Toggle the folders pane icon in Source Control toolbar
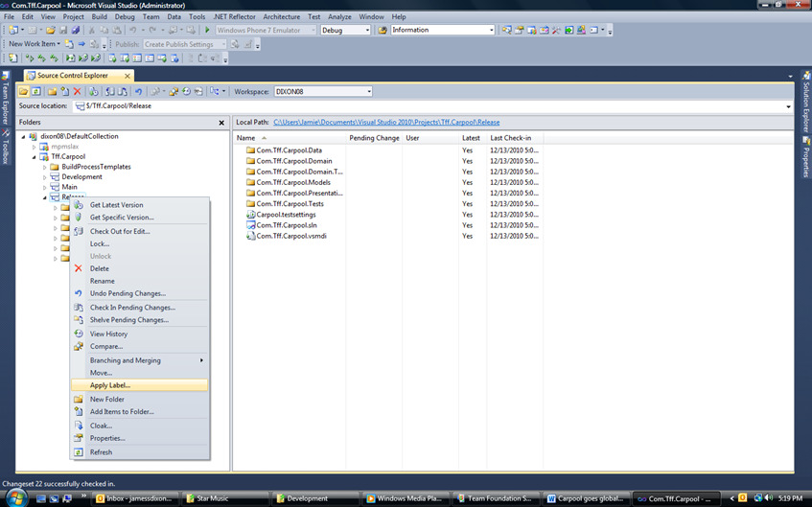The height and width of the screenshot is (507, 812). tap(23, 92)
